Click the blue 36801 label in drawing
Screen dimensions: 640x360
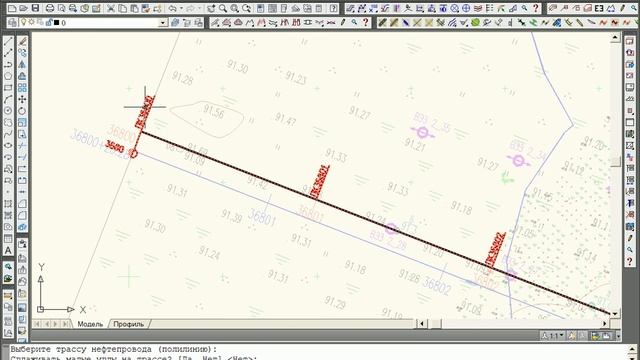click(262, 218)
